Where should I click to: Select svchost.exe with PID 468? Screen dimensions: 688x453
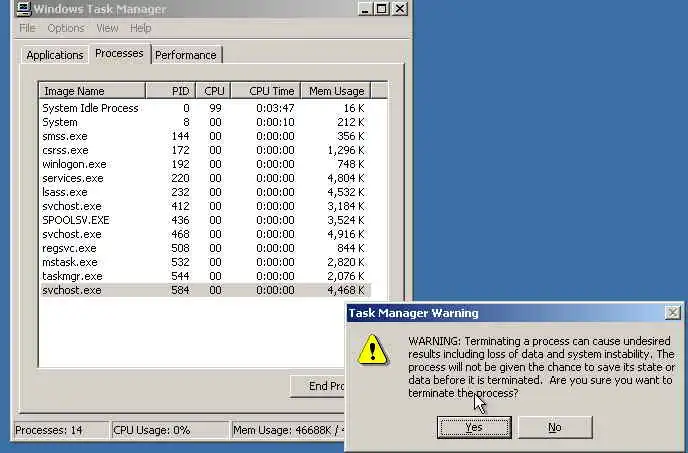pyautogui.click(x=205, y=234)
